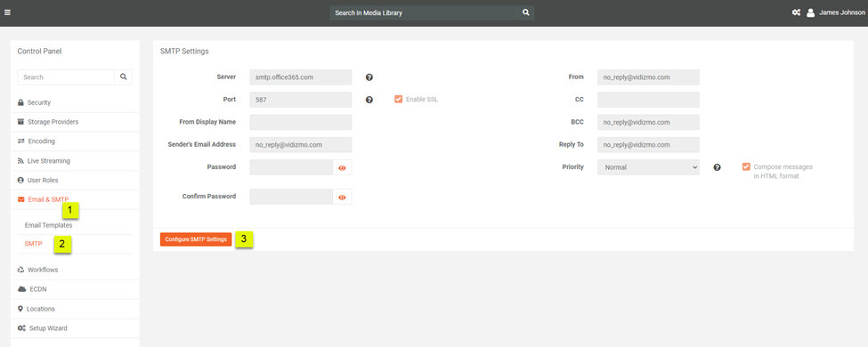This screenshot has height=347, width=868.
Task: Click the Port input field showing 587
Action: pyautogui.click(x=301, y=100)
